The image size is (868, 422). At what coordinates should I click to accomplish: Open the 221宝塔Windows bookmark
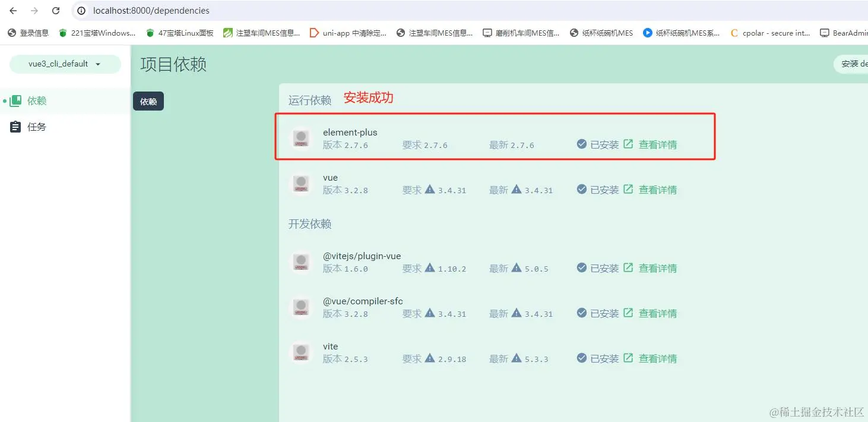pyautogui.click(x=97, y=33)
